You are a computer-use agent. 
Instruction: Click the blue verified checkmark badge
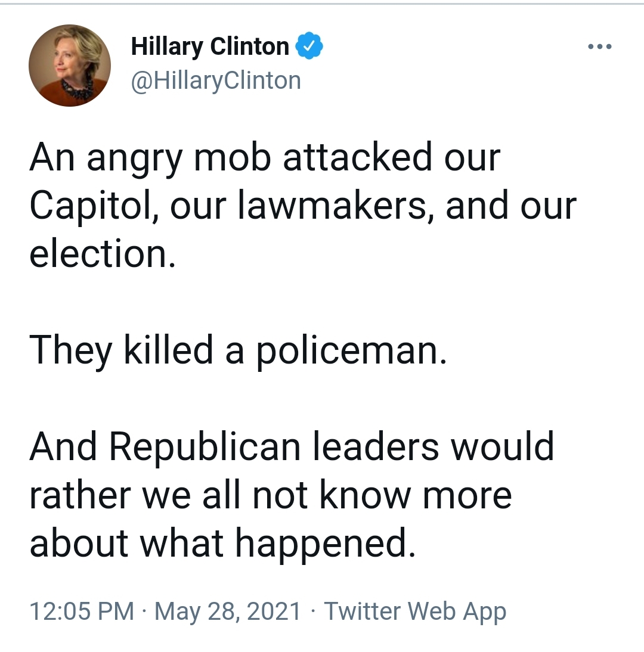pos(309,46)
